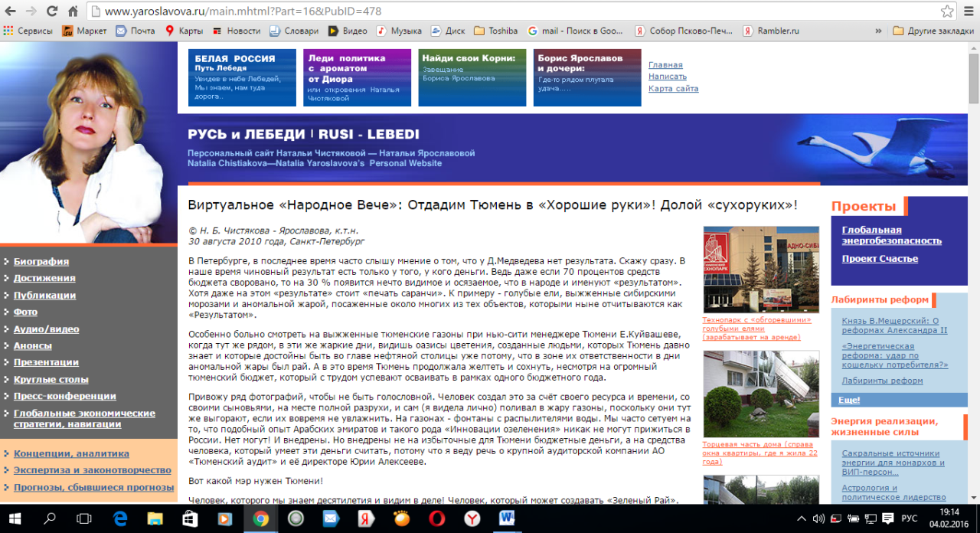Open the Карты bookmark
This screenshot has height=533, width=980.
[x=184, y=31]
